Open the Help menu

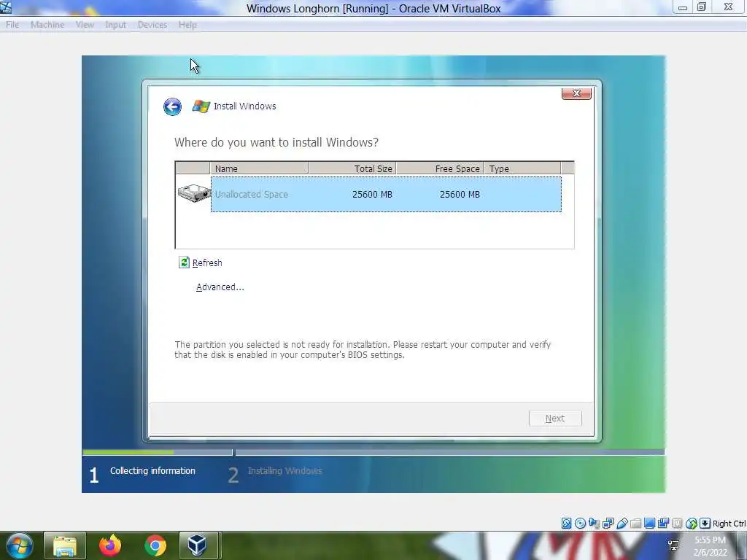click(x=187, y=25)
